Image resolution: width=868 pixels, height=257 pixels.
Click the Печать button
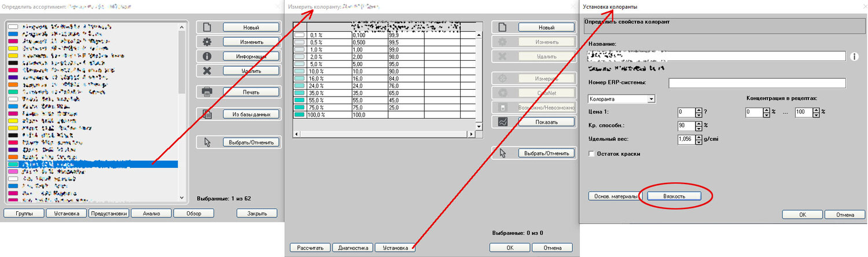(251, 92)
